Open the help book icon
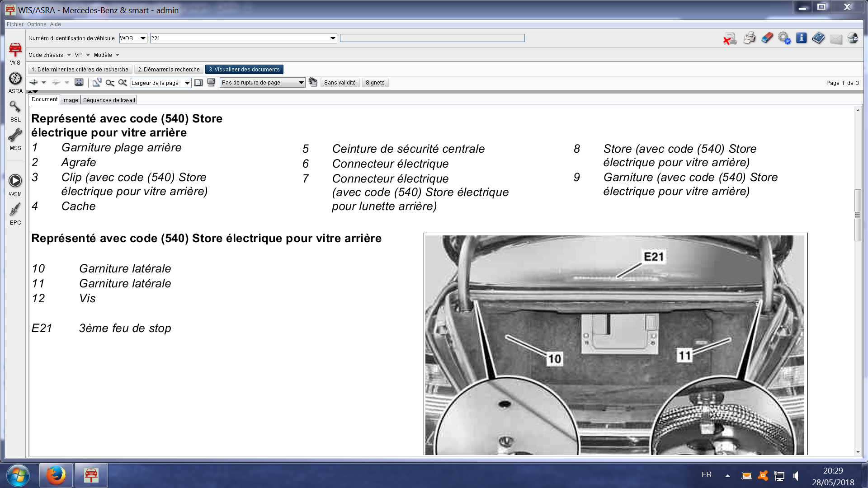Image resolution: width=868 pixels, height=488 pixels. pos(818,38)
